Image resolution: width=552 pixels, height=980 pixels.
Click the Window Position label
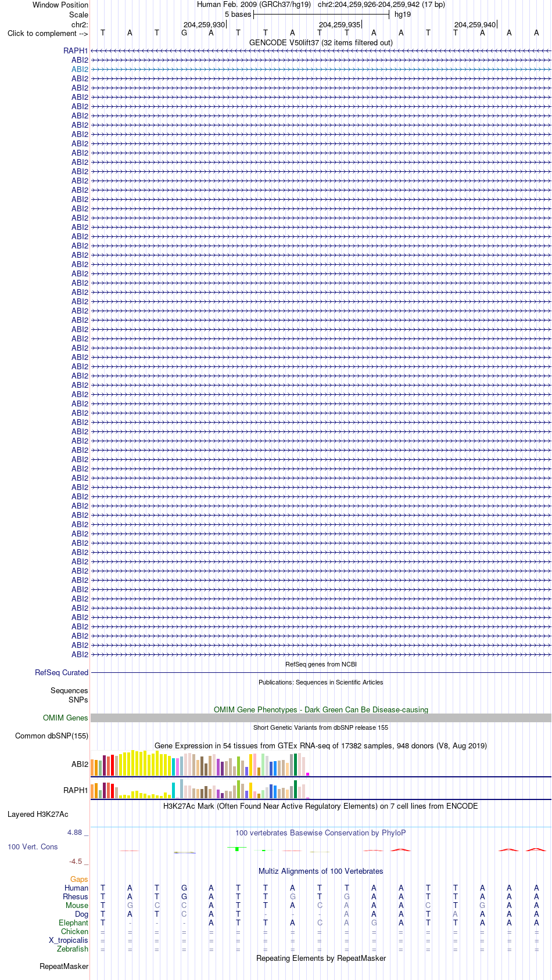click(60, 5)
